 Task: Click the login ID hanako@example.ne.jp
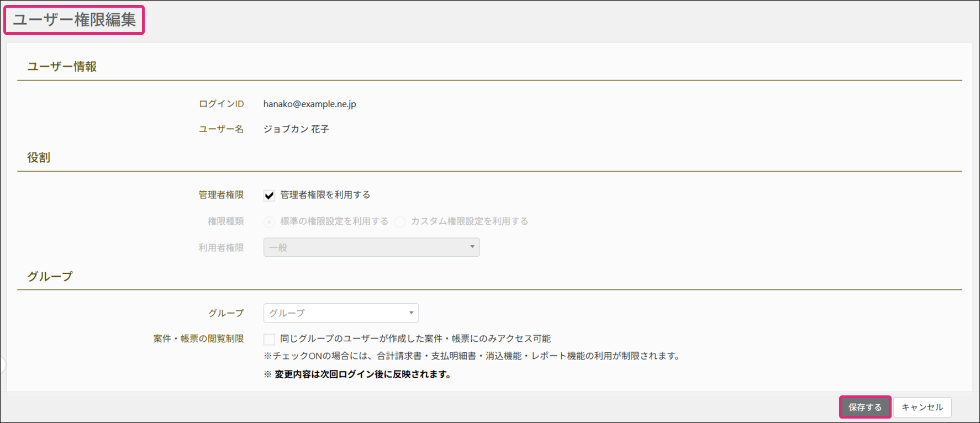coord(309,104)
